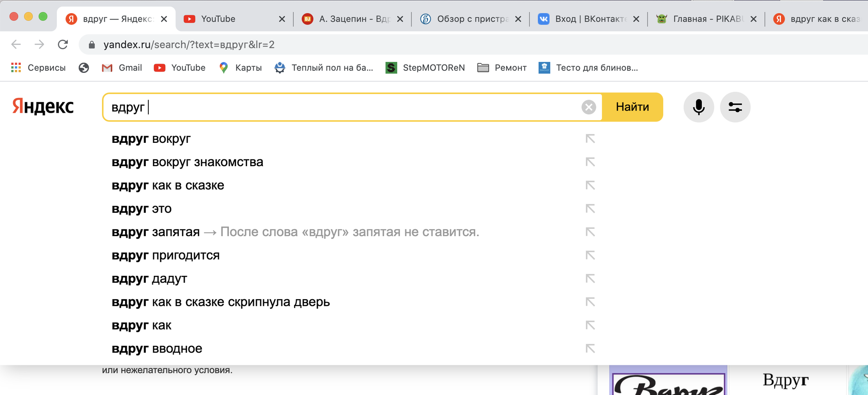This screenshot has width=868, height=395.
Task: Open the Ремонт bookmarks folder
Action: click(x=502, y=68)
